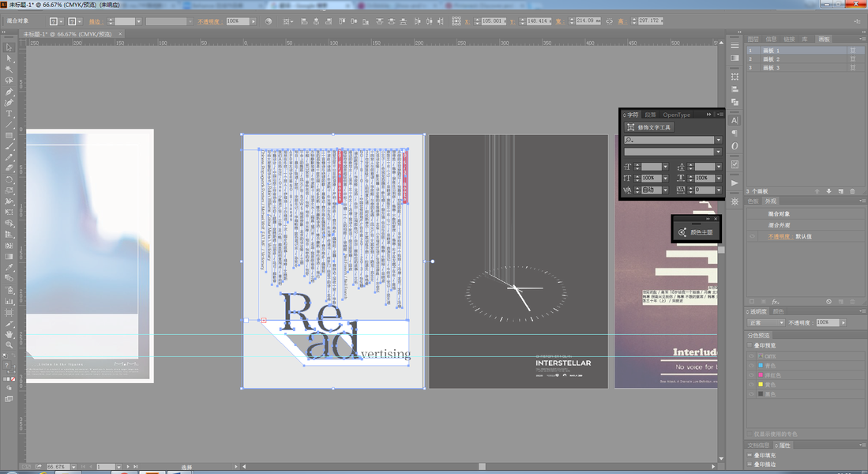Select the Zoom magnifier tool
This screenshot has height=474, width=868.
(x=9, y=345)
